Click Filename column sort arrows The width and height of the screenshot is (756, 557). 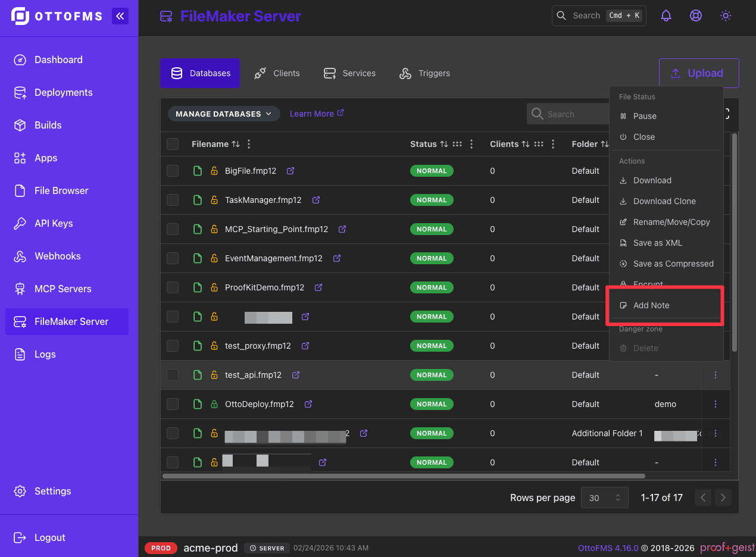coord(236,144)
